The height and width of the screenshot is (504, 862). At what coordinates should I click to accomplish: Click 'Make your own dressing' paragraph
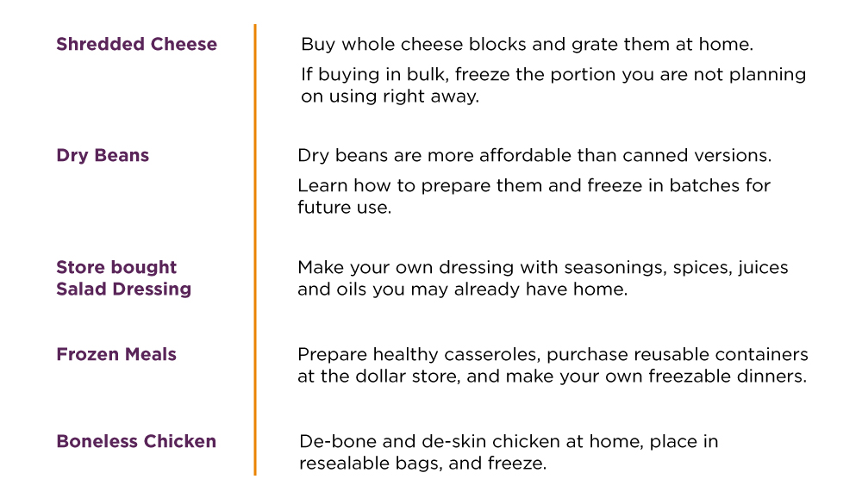coord(542,278)
